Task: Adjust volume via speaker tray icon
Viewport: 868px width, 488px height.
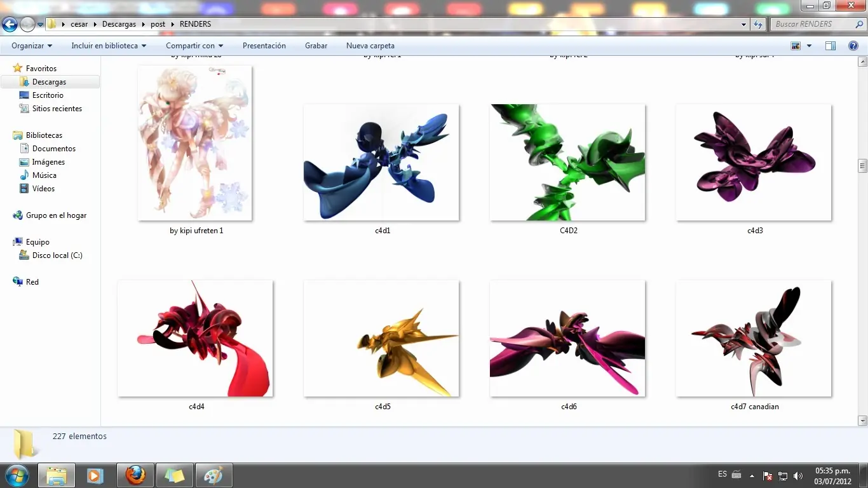Action: tap(798, 476)
